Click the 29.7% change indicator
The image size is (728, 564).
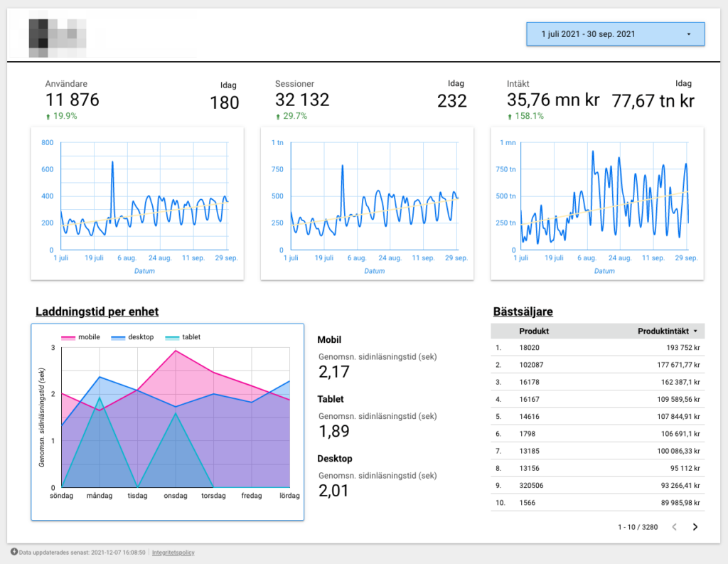pos(291,116)
